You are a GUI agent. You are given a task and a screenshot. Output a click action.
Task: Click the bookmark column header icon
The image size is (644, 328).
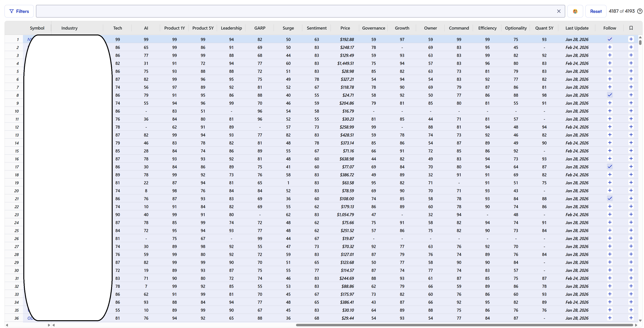(631, 28)
